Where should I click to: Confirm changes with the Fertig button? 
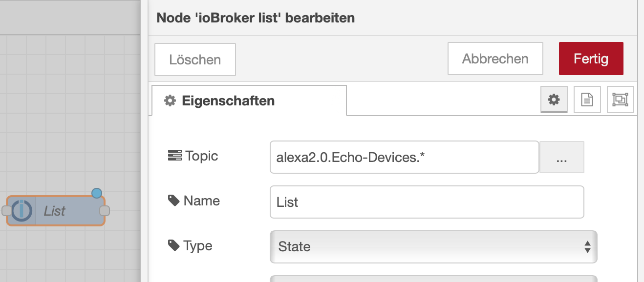coord(591,59)
